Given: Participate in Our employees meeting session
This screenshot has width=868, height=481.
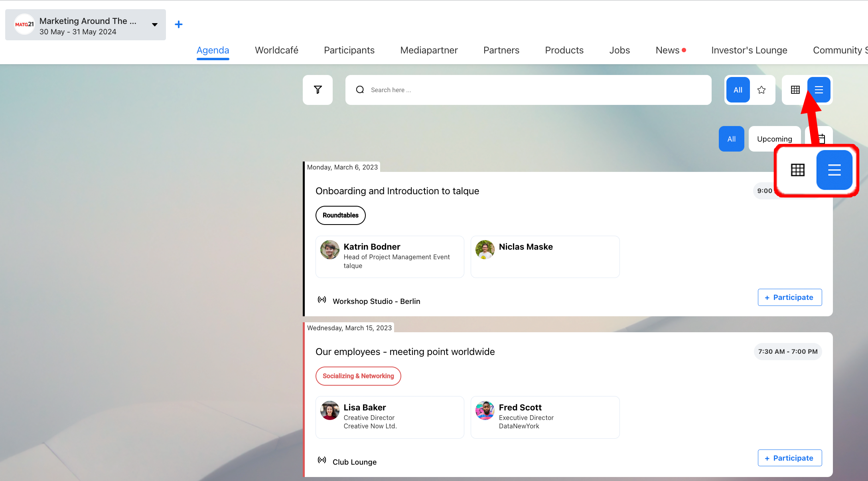Looking at the screenshot, I should [790, 458].
